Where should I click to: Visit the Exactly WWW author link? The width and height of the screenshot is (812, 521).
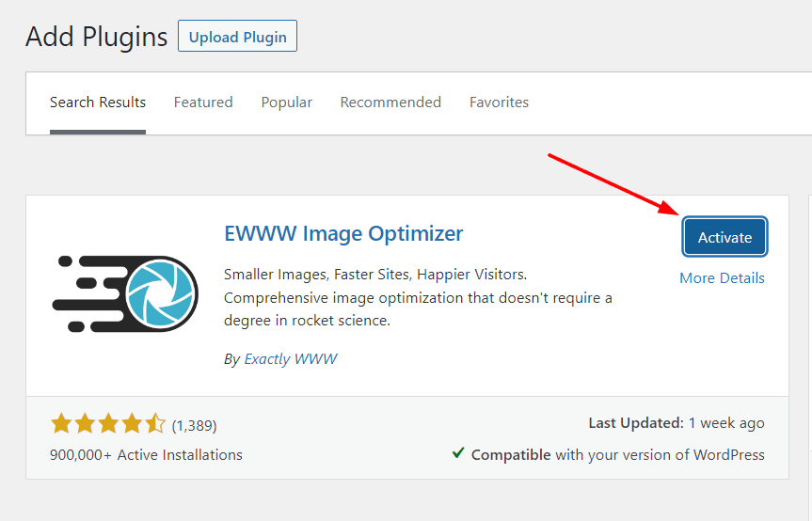point(291,358)
